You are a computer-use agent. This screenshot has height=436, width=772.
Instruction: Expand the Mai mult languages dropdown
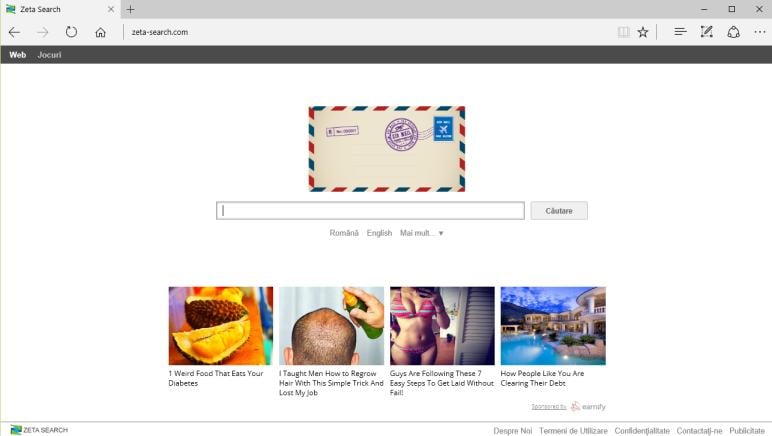[421, 233]
